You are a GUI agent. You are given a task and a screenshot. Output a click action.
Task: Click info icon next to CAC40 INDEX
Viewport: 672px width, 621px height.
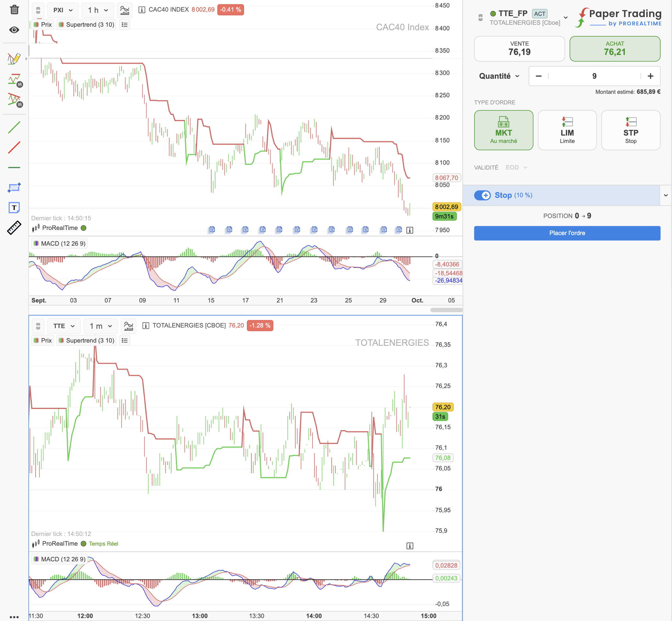pyautogui.click(x=142, y=10)
